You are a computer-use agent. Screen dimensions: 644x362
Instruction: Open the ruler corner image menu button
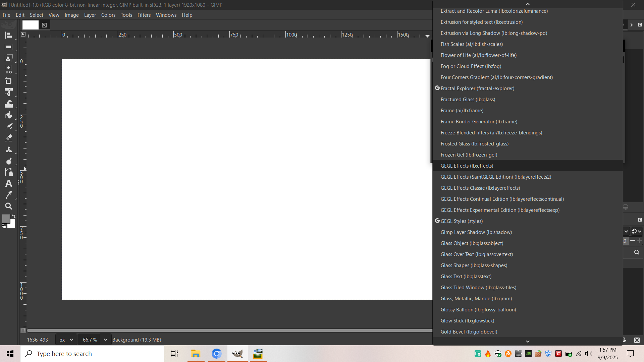pyautogui.click(x=23, y=35)
